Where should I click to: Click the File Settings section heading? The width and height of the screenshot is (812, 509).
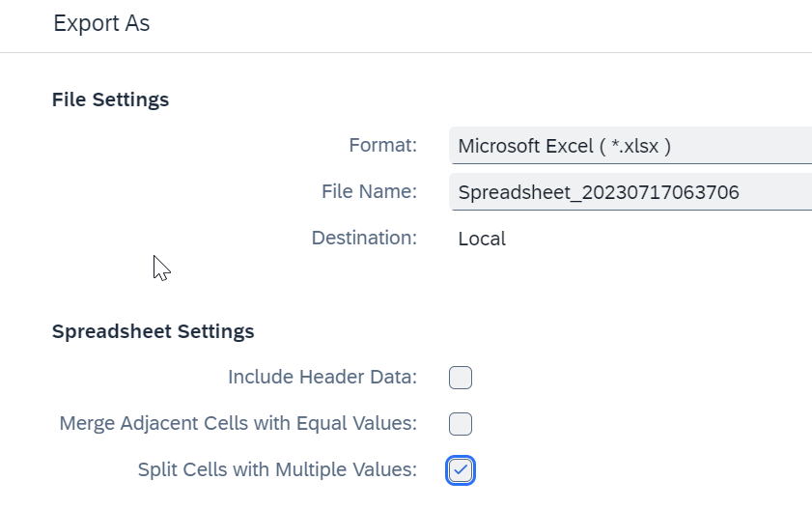[110, 99]
